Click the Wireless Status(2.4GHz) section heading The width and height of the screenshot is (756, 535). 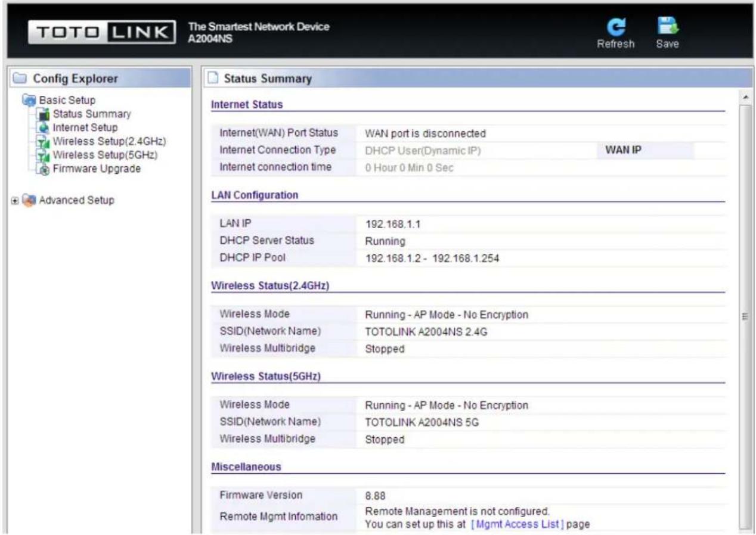271,286
